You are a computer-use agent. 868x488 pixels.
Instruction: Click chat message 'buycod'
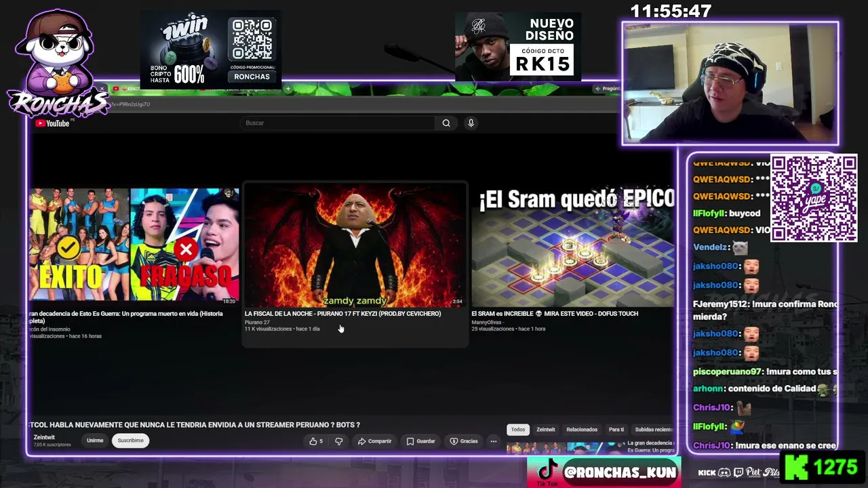745,213
